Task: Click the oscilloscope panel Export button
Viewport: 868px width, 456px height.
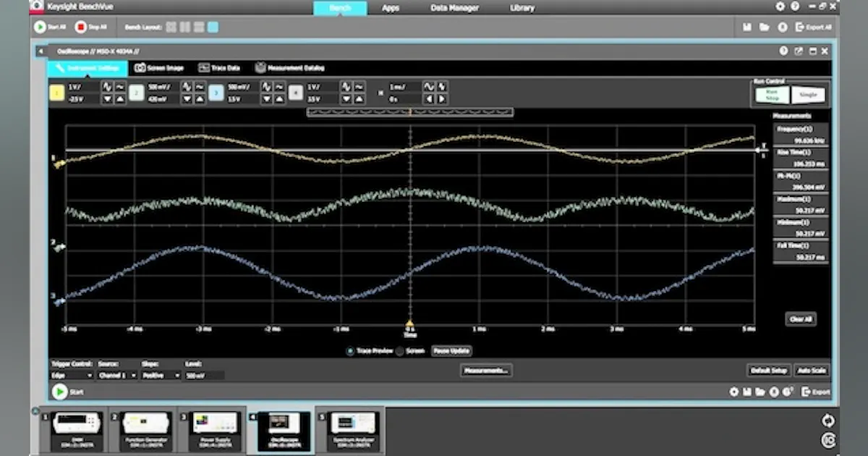Action: click(816, 392)
